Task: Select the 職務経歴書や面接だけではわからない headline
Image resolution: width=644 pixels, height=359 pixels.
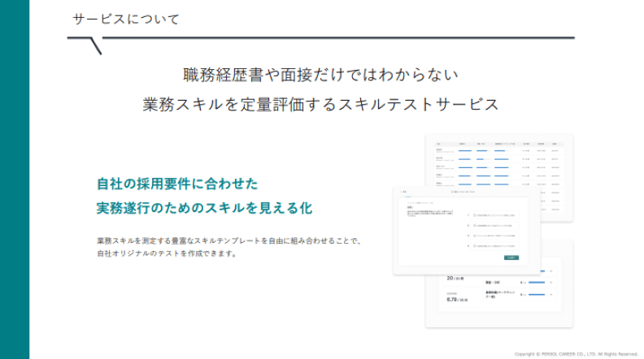Action: pyautogui.click(x=321, y=75)
